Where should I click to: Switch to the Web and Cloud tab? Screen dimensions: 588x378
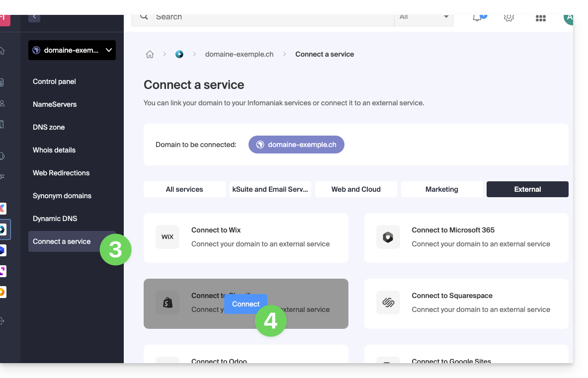(356, 189)
